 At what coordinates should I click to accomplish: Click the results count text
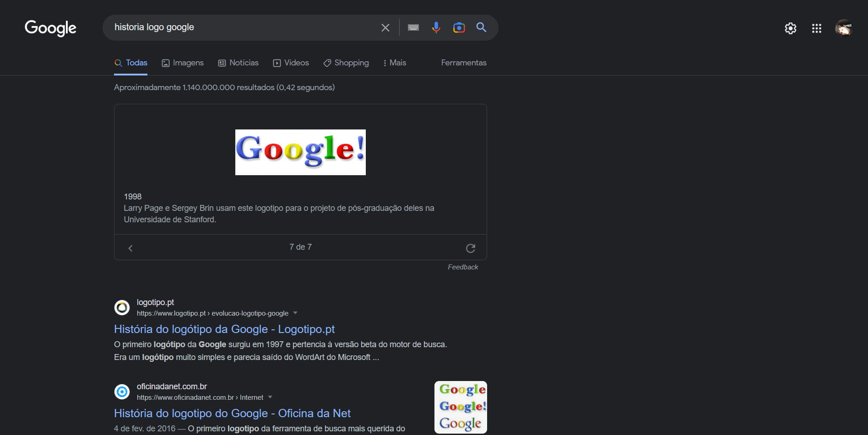pos(224,87)
